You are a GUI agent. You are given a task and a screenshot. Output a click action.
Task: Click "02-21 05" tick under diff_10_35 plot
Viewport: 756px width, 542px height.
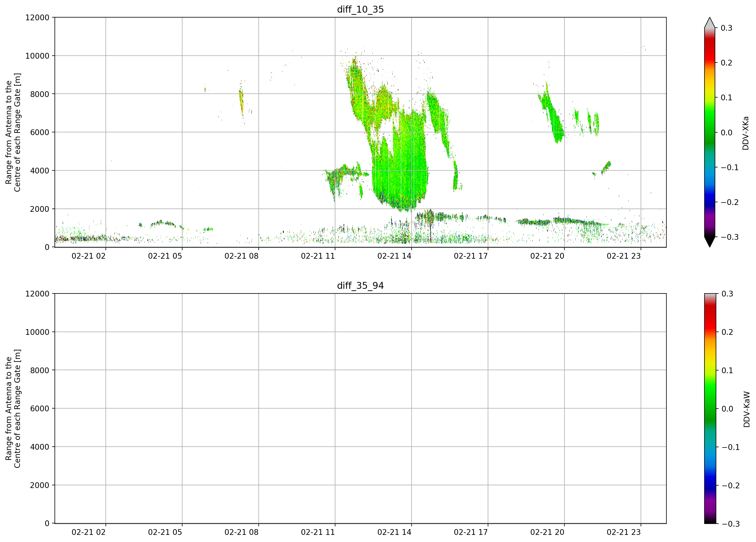[x=165, y=256]
